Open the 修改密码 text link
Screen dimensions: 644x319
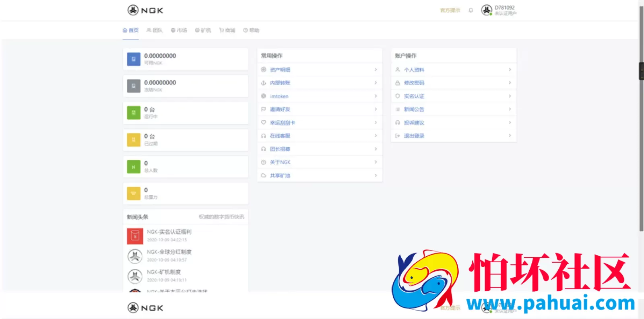(x=414, y=83)
